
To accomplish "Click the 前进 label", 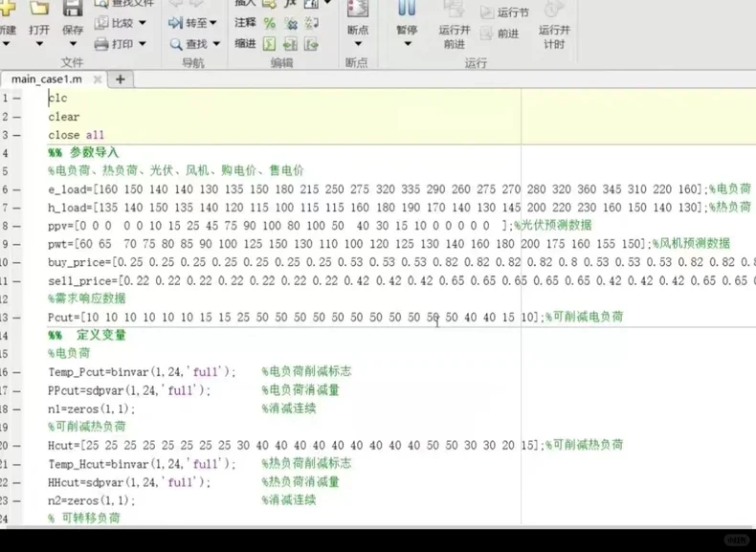I will pos(508,33).
